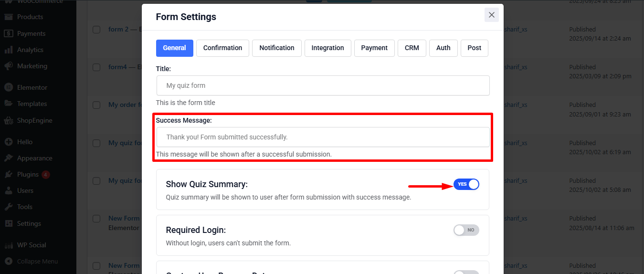Viewport: 644px width, 274px height.
Task: Click the Title input field
Action: pyautogui.click(x=323, y=85)
